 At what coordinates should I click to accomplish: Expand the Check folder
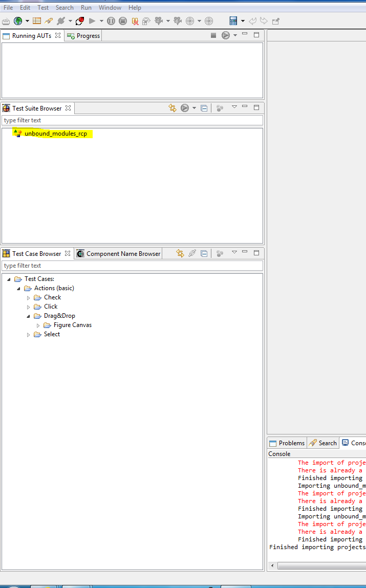28,298
